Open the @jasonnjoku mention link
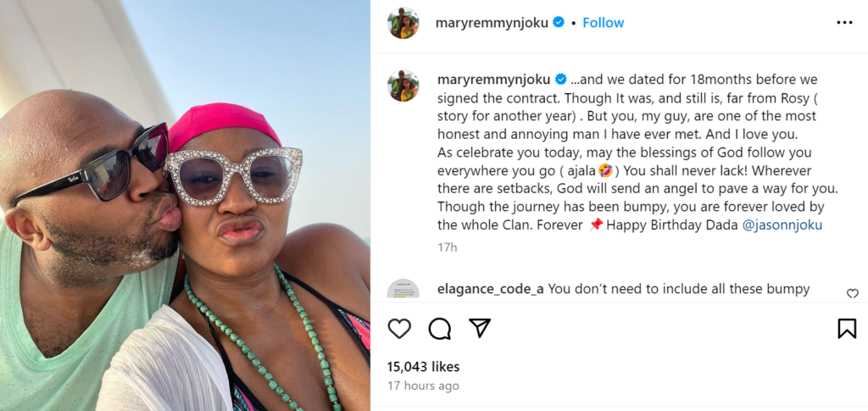Viewport: 868px width, 411px height. [x=782, y=225]
